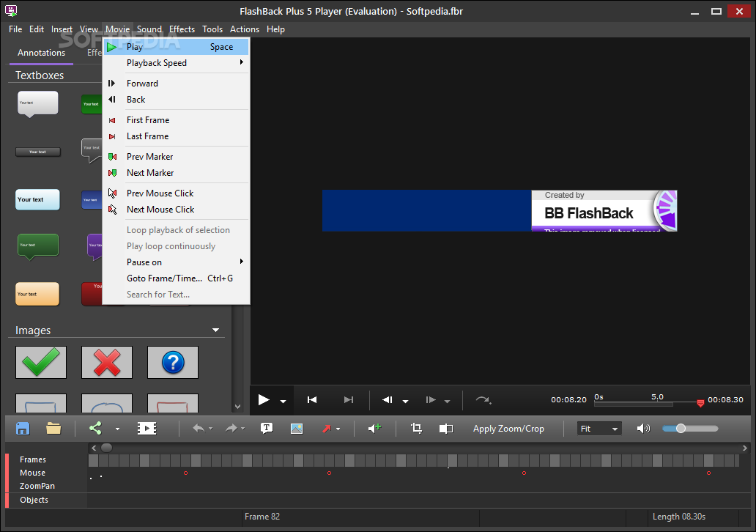Viewport: 756px width, 532px height.
Task: Click the red playhead marker on the timeline ruler
Action: coord(700,403)
